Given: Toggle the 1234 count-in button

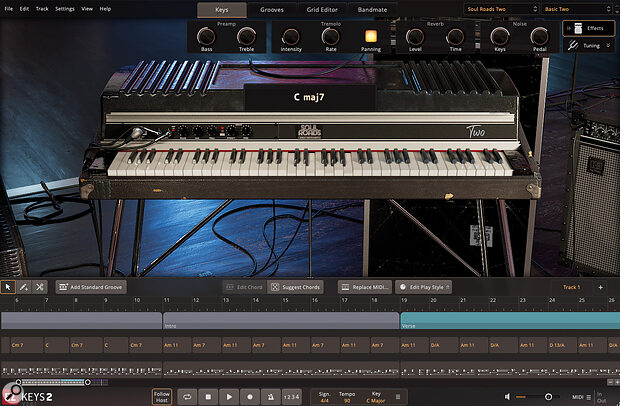Looking at the screenshot, I should pos(291,397).
